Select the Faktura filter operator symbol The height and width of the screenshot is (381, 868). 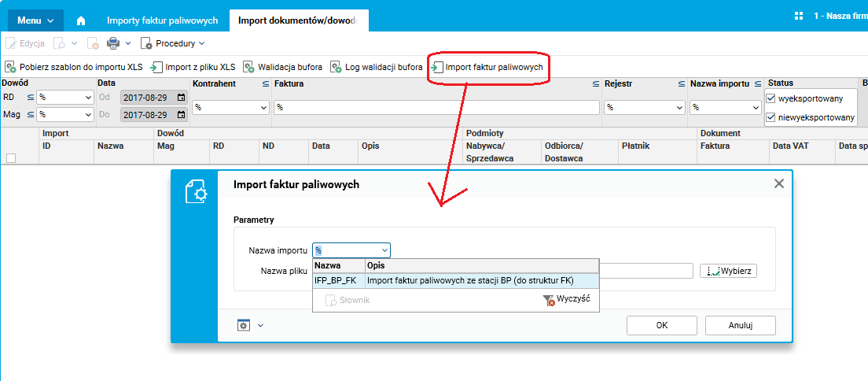pos(596,84)
